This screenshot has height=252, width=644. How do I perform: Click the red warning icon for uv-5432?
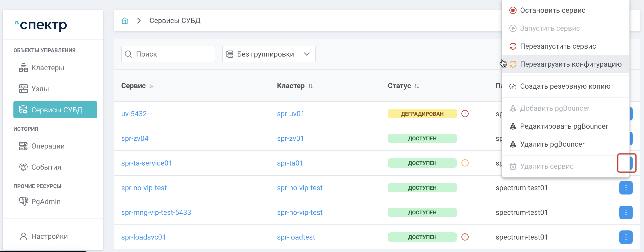[x=465, y=114]
